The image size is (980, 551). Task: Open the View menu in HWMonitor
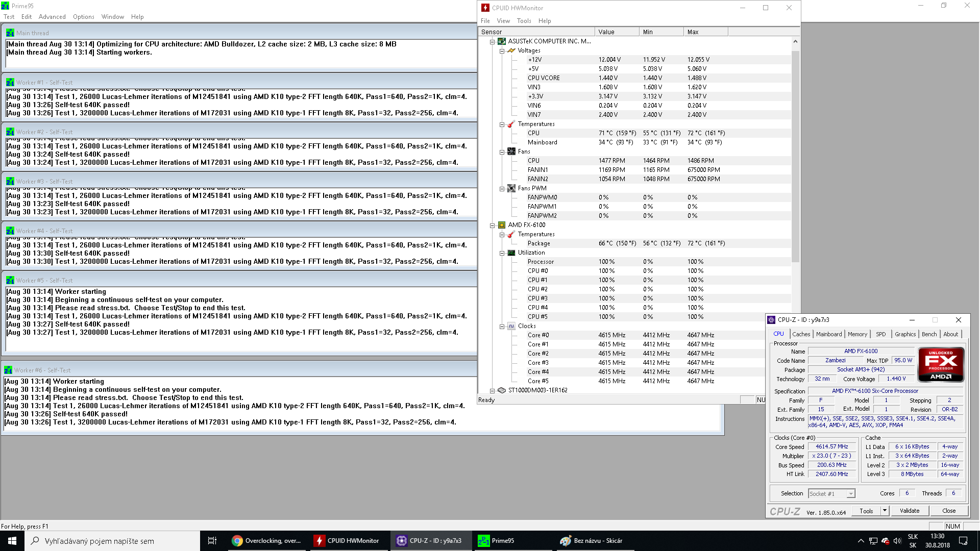pos(503,21)
